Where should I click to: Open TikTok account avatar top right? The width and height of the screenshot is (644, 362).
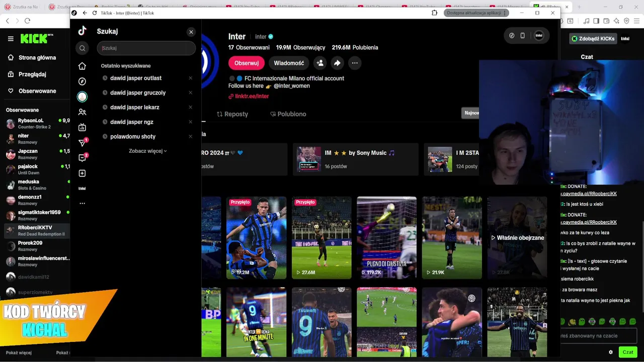tap(539, 35)
